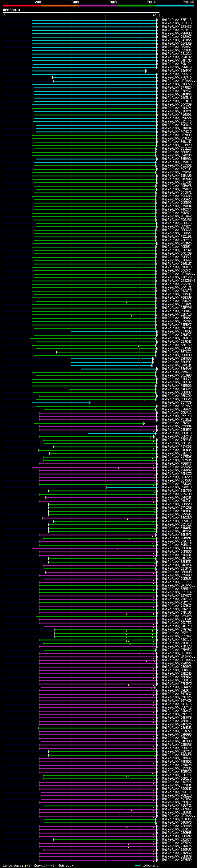Click the red 20% identity legend segment
The width and height of the screenshot is (197, 868).
[22, 6]
